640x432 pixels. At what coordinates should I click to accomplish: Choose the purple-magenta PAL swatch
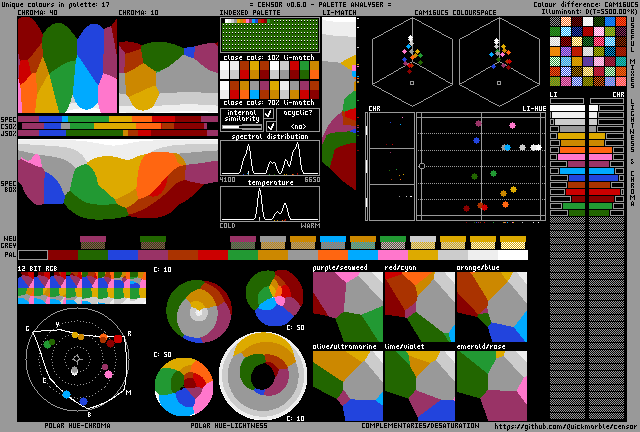(153, 255)
